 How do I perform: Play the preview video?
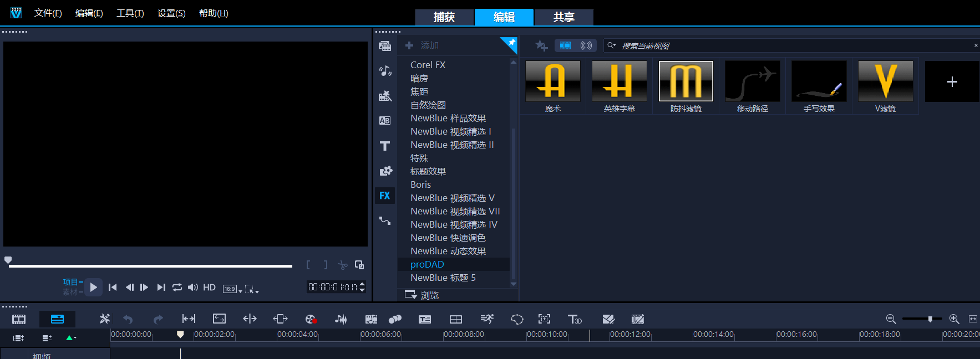(93, 287)
